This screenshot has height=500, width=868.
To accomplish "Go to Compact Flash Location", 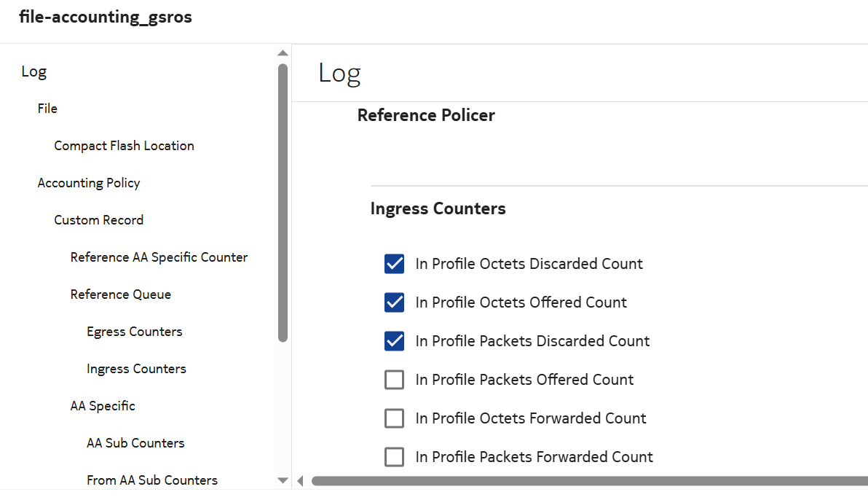I will tap(124, 146).
